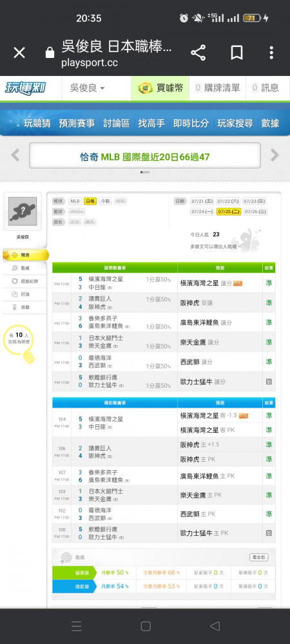Select date 07/26 (三)
The height and width of the screenshot is (644, 290).
click(x=255, y=211)
